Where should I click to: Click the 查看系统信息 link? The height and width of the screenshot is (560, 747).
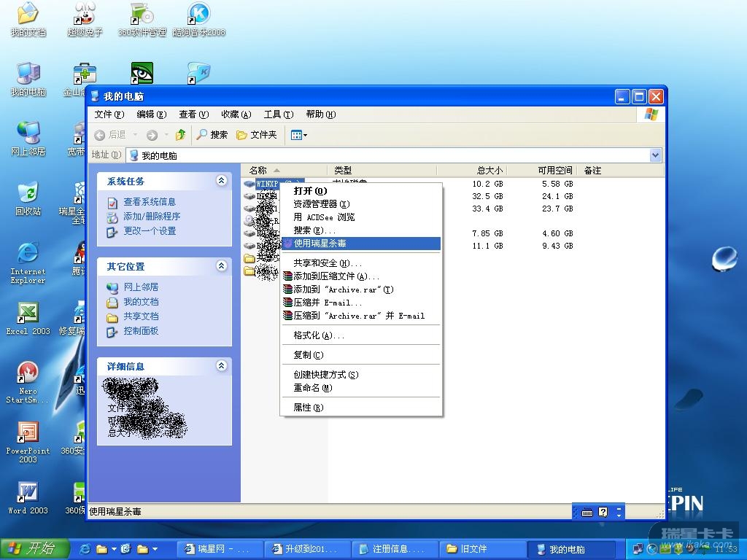149,202
